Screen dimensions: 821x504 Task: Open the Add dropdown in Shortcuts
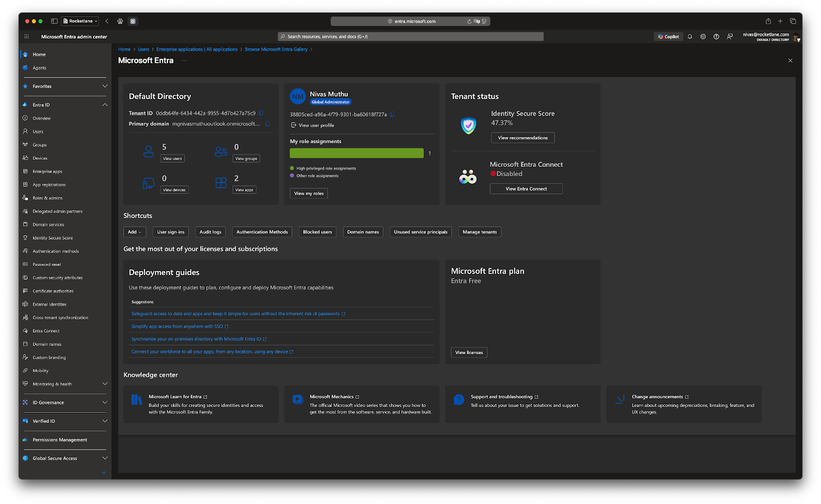[134, 232]
